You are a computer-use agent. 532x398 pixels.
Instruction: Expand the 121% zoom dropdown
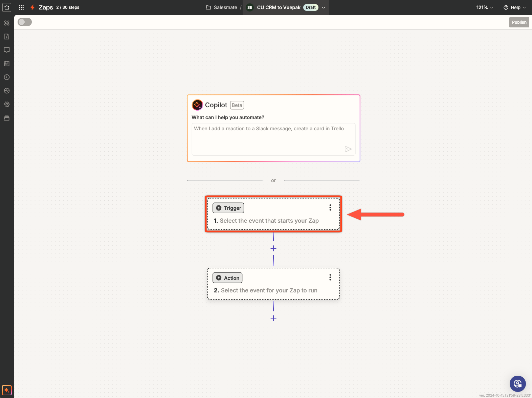tap(485, 7)
